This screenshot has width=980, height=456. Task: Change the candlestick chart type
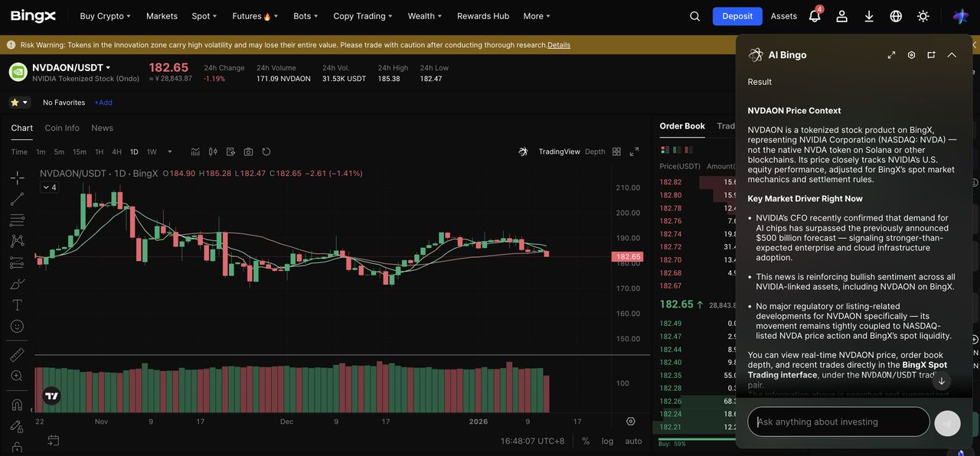(x=213, y=151)
